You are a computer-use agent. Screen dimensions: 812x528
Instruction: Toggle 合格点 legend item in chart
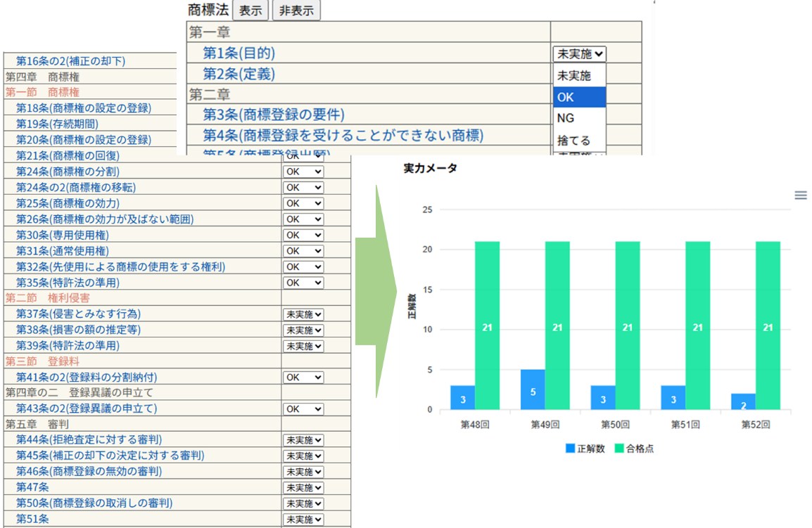[634, 449]
